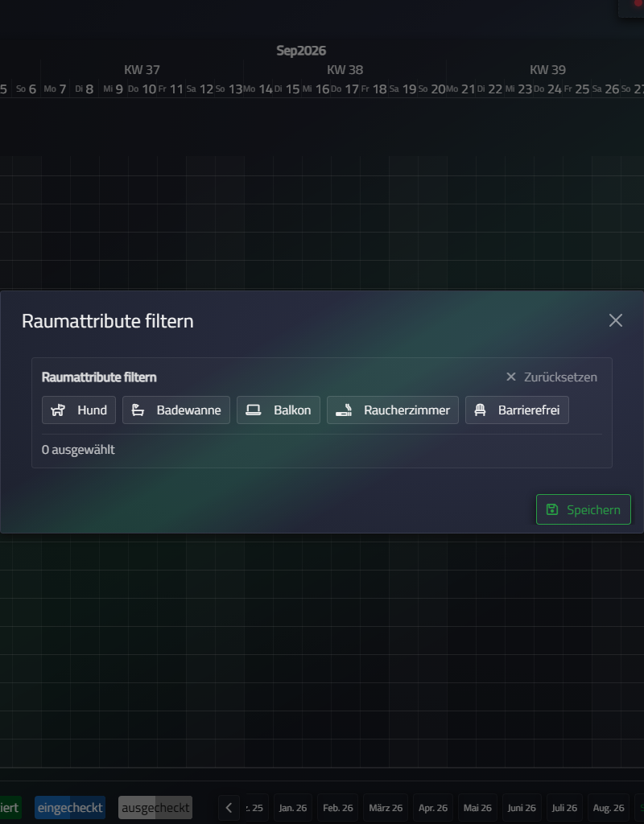Jump to Aug. 26 in month bar
The height and width of the screenshot is (824, 644).
pyautogui.click(x=609, y=808)
